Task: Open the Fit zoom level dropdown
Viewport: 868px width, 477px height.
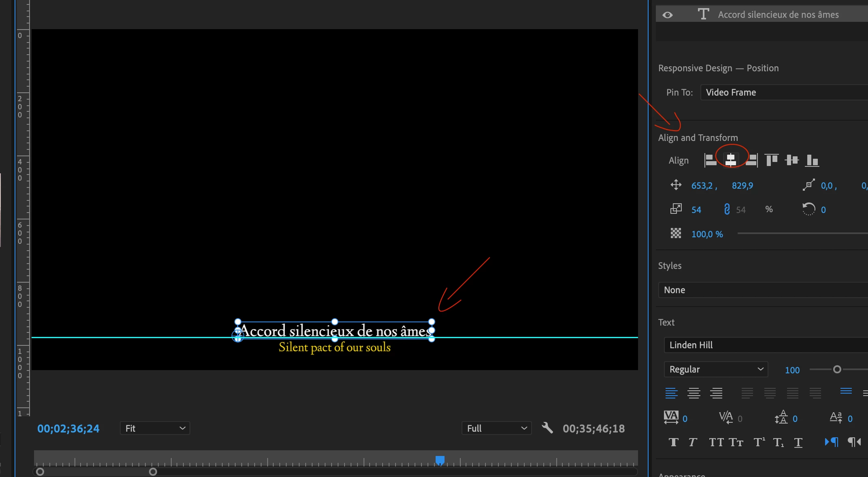Action: click(155, 428)
